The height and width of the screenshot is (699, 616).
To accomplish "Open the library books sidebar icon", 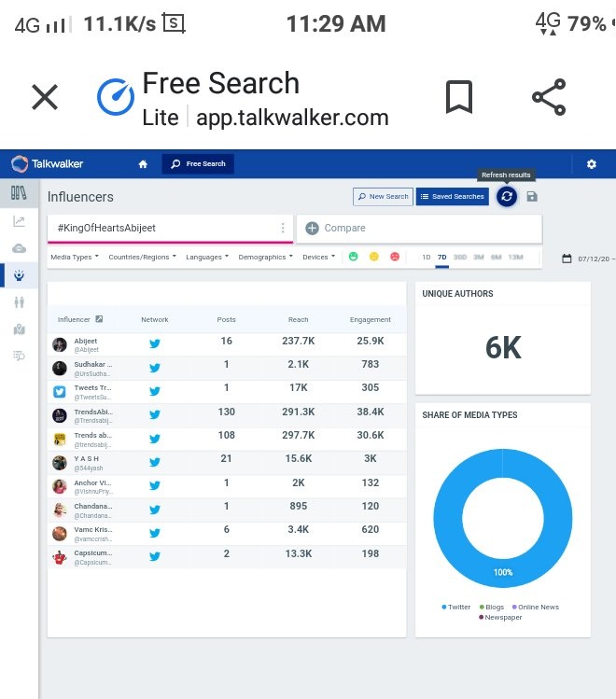I will coord(19,193).
